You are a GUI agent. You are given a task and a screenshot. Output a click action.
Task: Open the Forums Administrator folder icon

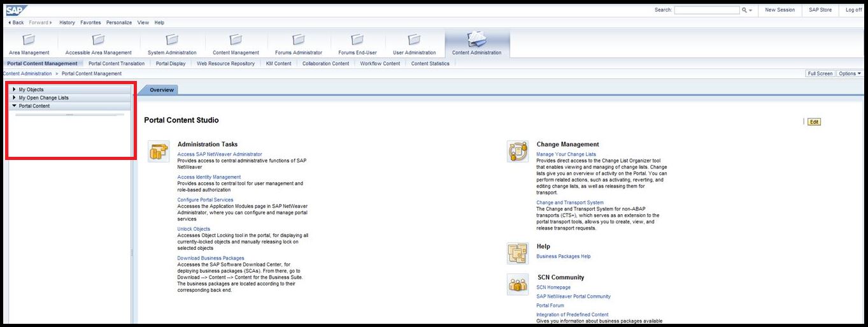[299, 40]
